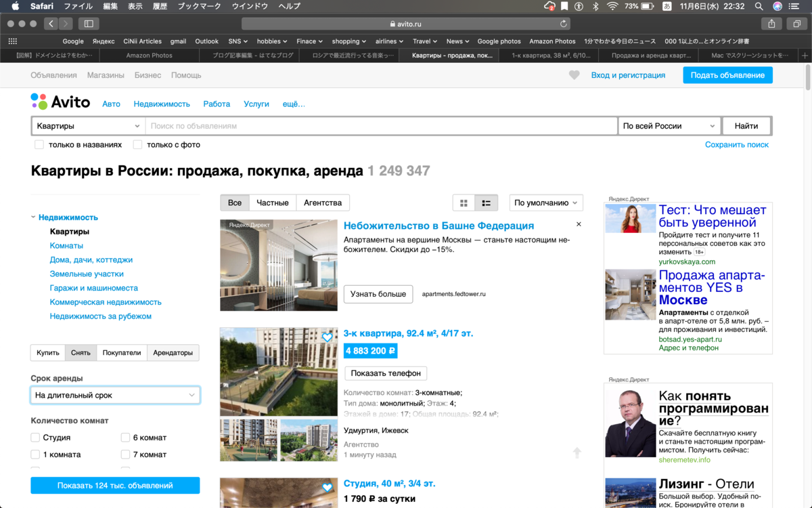The width and height of the screenshot is (812, 508).
Task: Click the Avito logo
Action: (x=60, y=102)
